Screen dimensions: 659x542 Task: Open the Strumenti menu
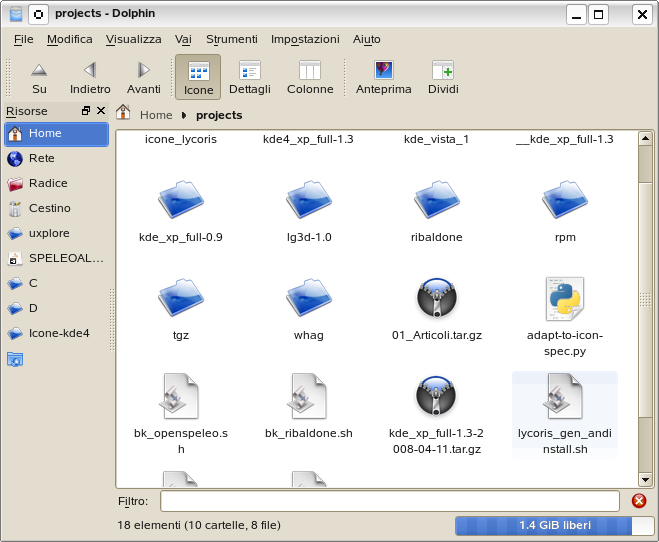[232, 39]
